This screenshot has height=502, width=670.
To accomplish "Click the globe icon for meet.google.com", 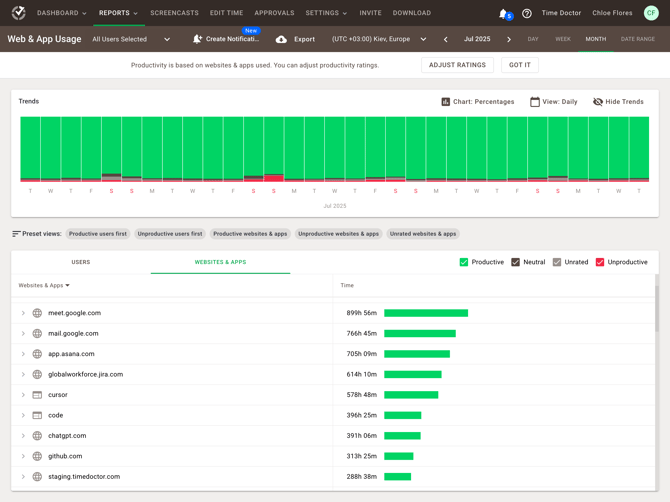I will 38,313.
